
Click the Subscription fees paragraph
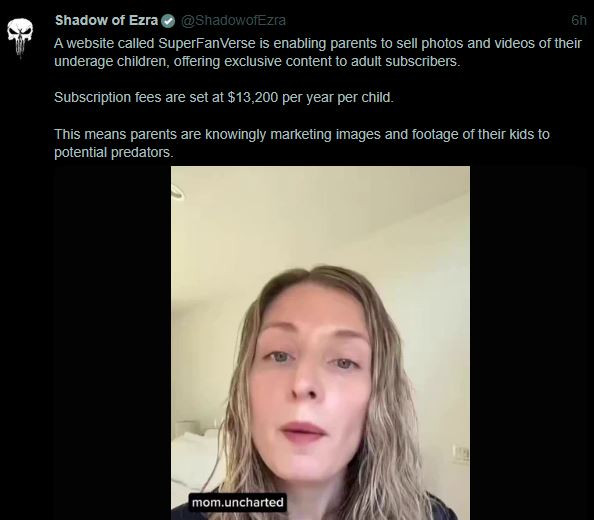pos(224,98)
